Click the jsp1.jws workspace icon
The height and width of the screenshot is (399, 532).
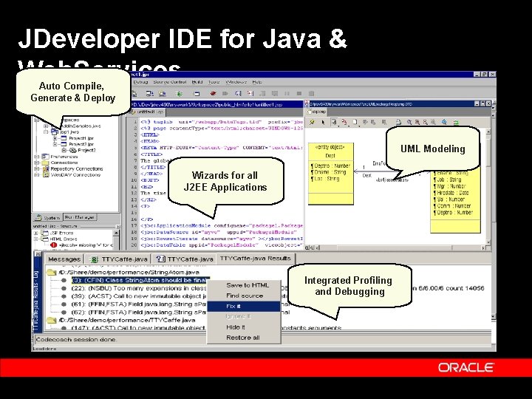point(55,132)
